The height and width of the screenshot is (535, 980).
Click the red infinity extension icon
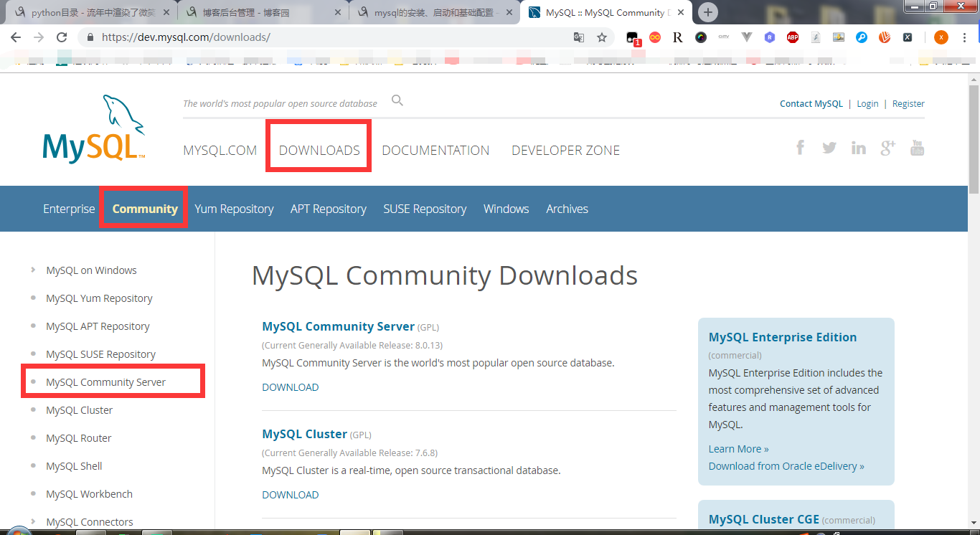[655, 37]
